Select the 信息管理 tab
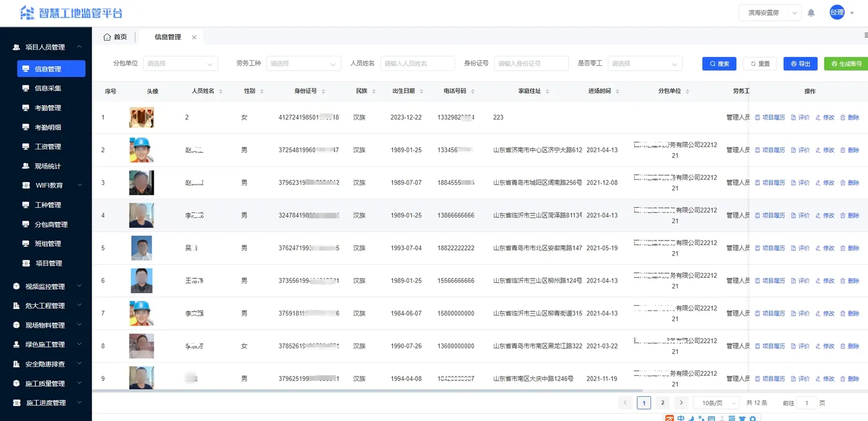The image size is (868, 421). coord(168,37)
